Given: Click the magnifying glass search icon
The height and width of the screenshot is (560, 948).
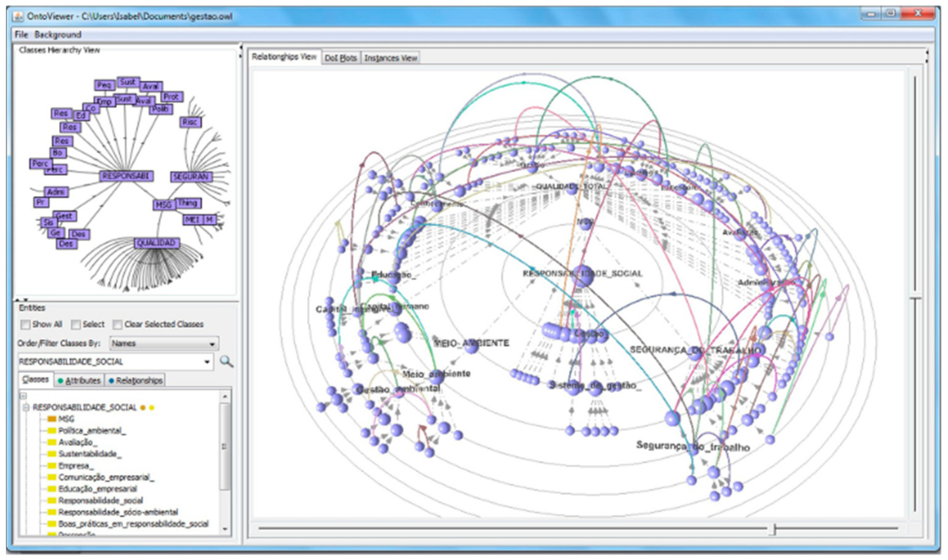Looking at the screenshot, I should point(226,361).
